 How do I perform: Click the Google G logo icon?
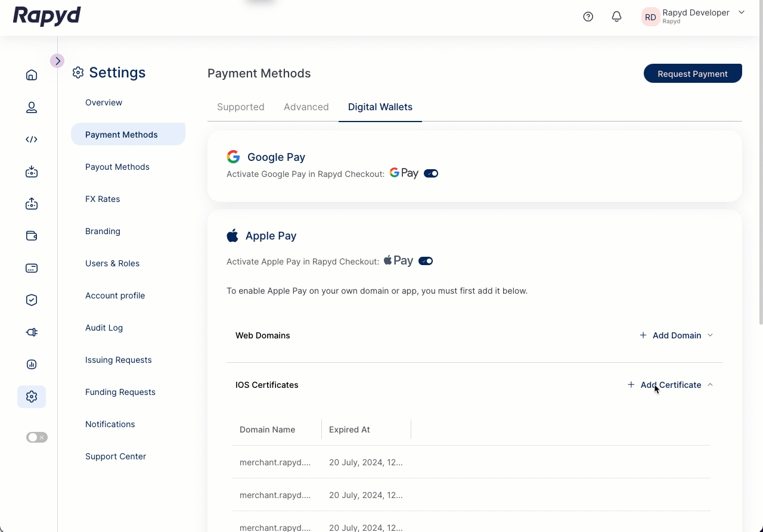click(233, 157)
